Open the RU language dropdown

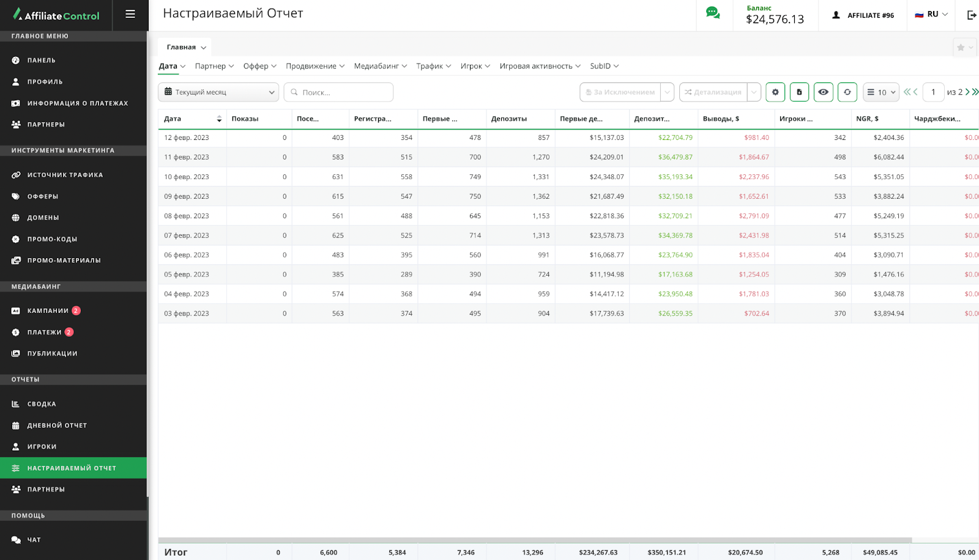[x=931, y=15]
